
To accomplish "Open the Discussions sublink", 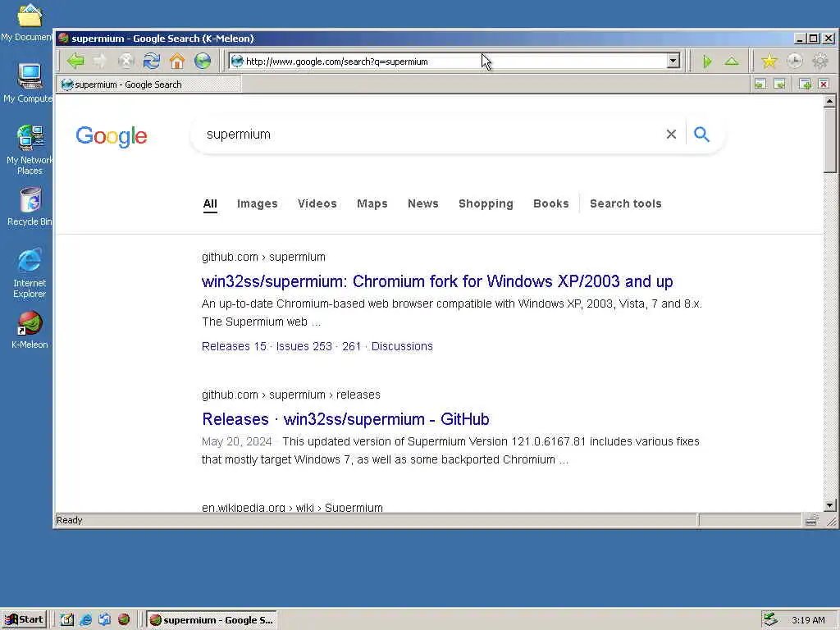I will click(x=402, y=346).
